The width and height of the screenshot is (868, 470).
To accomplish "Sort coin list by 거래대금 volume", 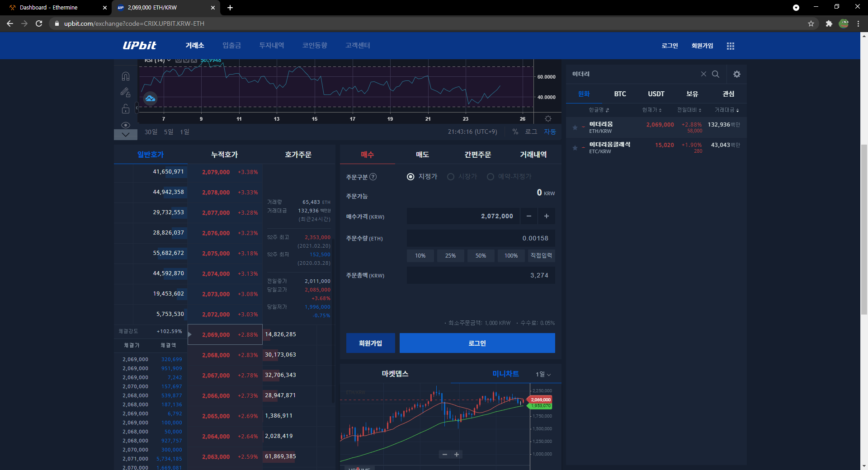I will [727, 110].
